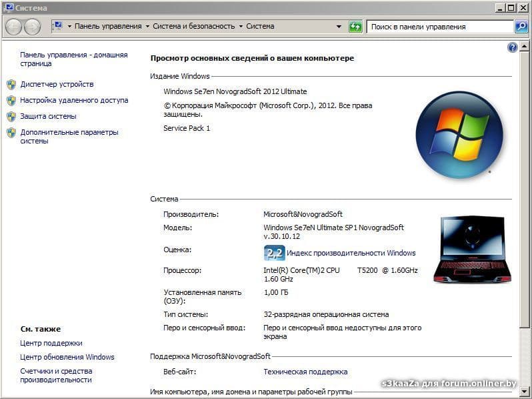Click the laptop OEM picture

click(x=472, y=250)
